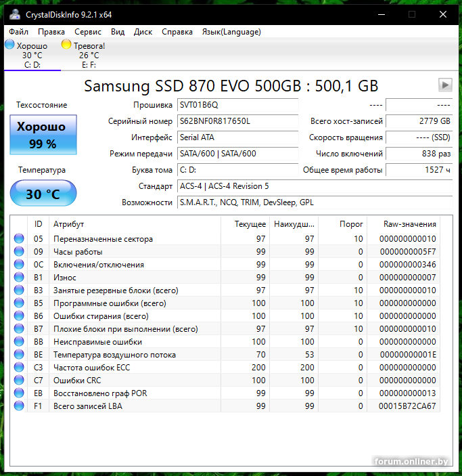The height and width of the screenshot is (476, 462).
Task: Click the status orb for attribute B5
Action: pyautogui.click(x=19, y=303)
